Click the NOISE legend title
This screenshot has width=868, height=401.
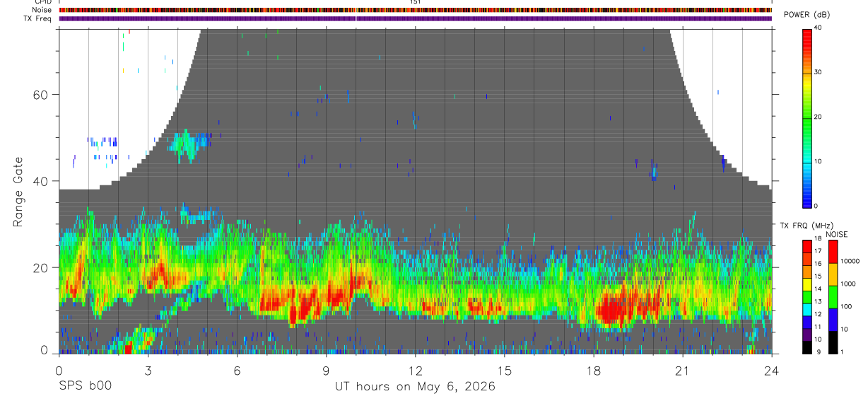pos(837,234)
